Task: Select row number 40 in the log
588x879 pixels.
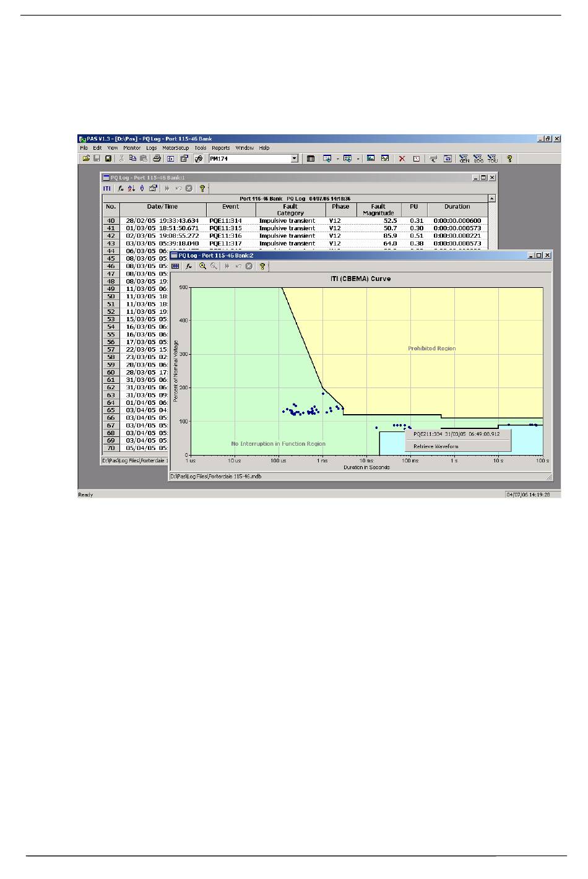Action: [111, 221]
